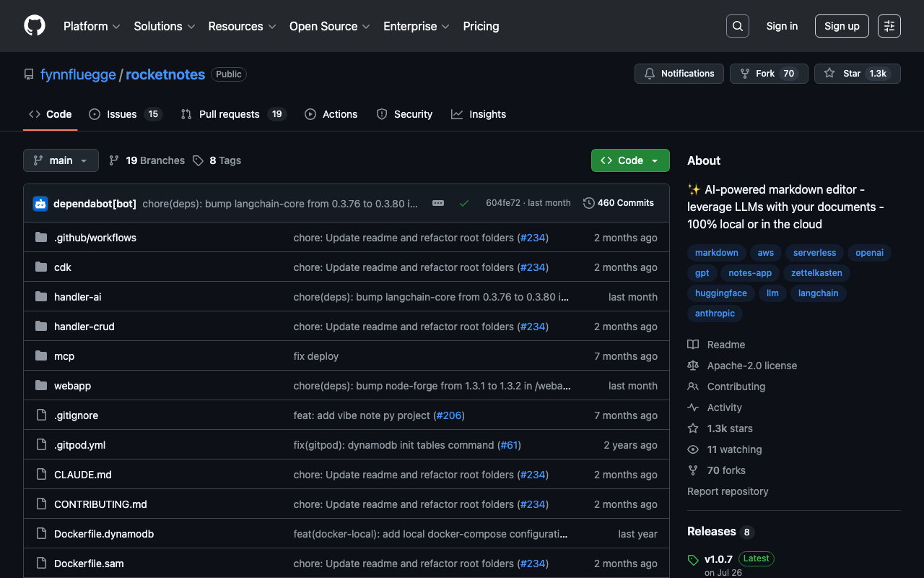Open 460 Commits history
This screenshot has height=578, width=924.
point(619,203)
